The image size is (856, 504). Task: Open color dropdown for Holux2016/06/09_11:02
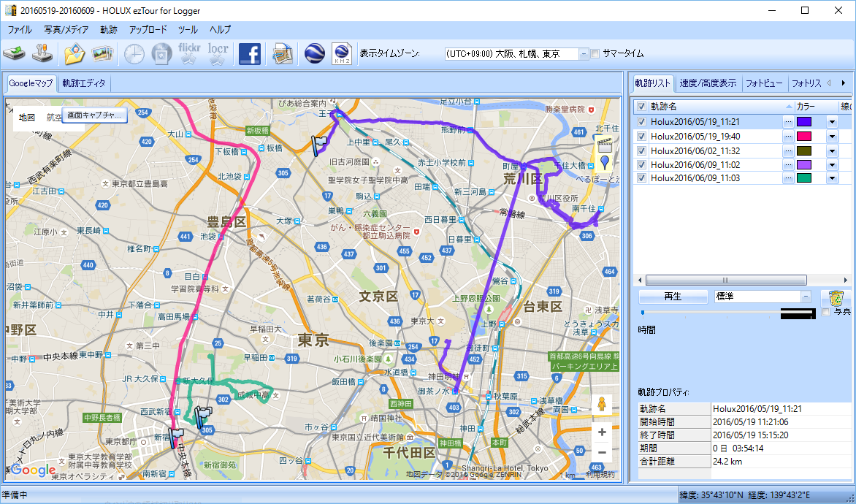coord(832,164)
